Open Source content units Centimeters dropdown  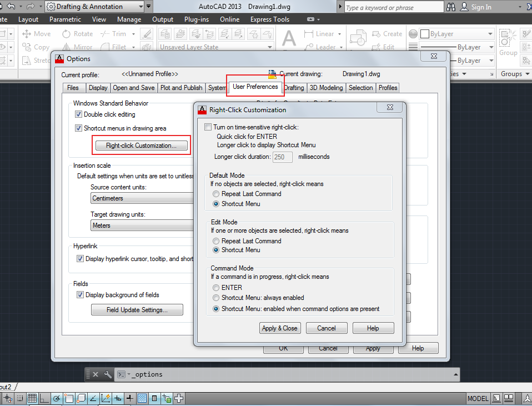tap(142, 198)
